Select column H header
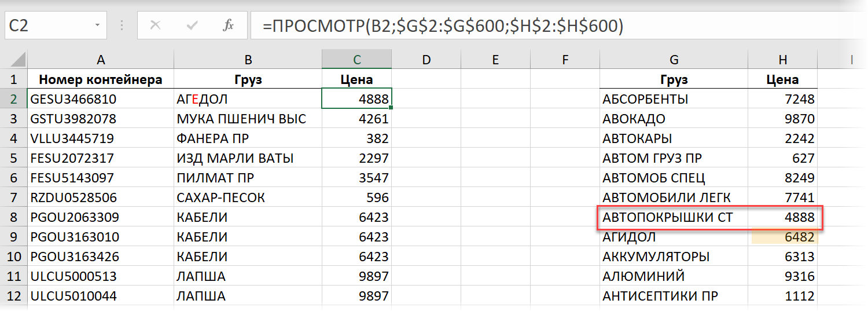868x311 pixels. (783, 59)
